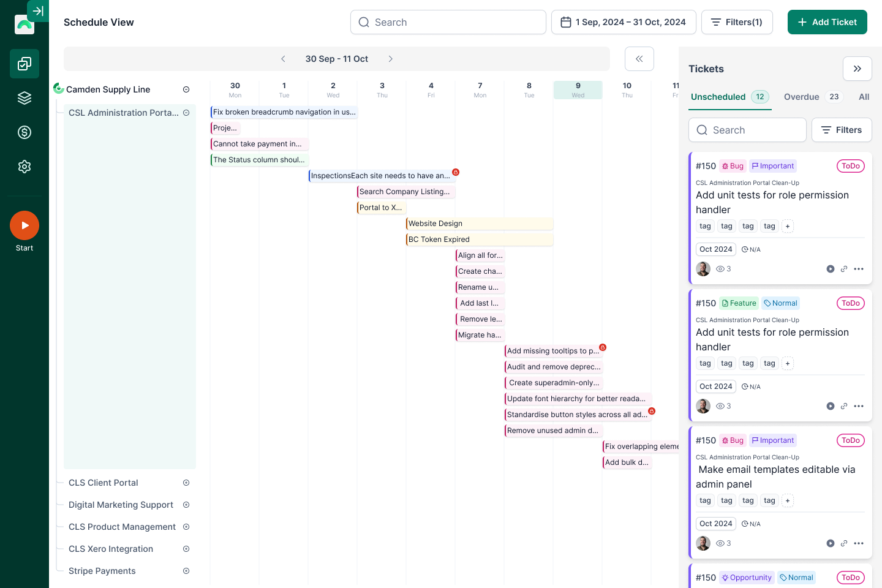Collapse the Camden Supply Line group

tap(186, 89)
